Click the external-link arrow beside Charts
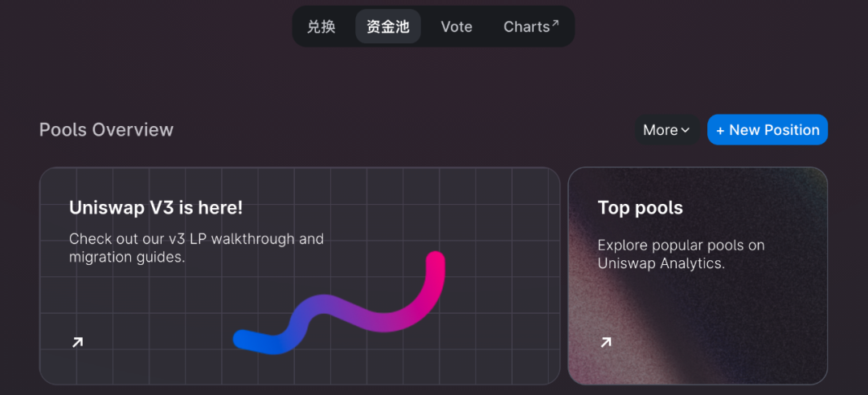Viewport: 868px width, 395px height. point(555,23)
